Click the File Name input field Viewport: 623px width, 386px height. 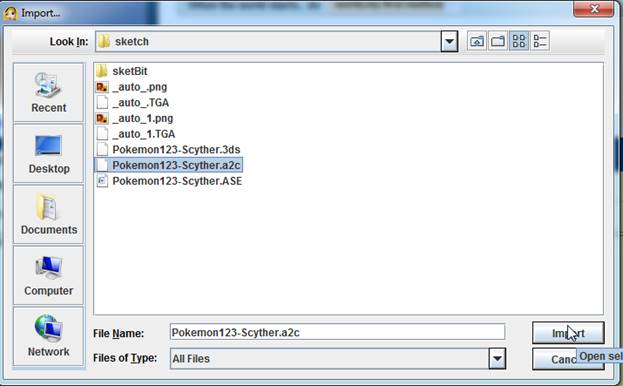point(337,332)
